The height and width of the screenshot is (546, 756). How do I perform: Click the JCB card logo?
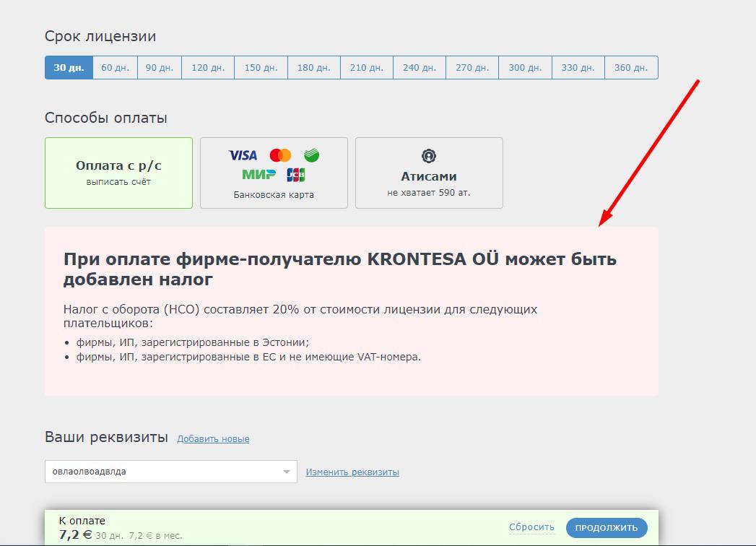pos(296,174)
